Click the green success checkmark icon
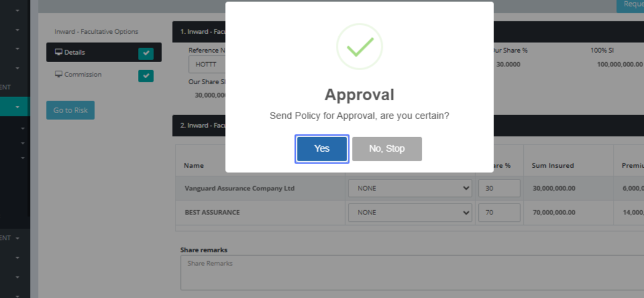 tap(359, 47)
